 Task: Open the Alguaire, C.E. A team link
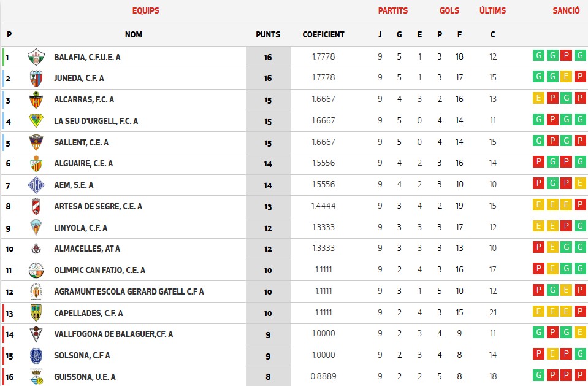pos(83,164)
